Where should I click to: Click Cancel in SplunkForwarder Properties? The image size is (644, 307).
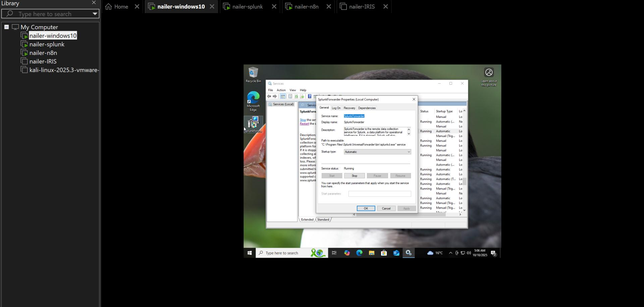coord(386,209)
